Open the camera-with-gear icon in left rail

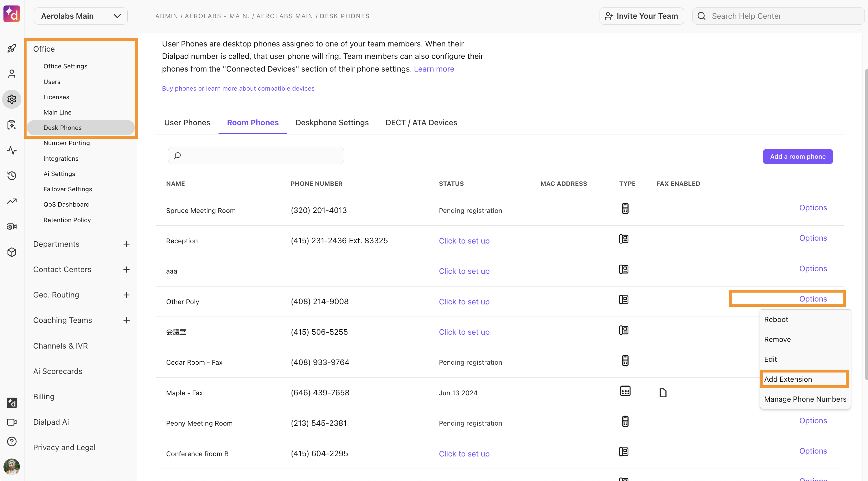point(12,227)
